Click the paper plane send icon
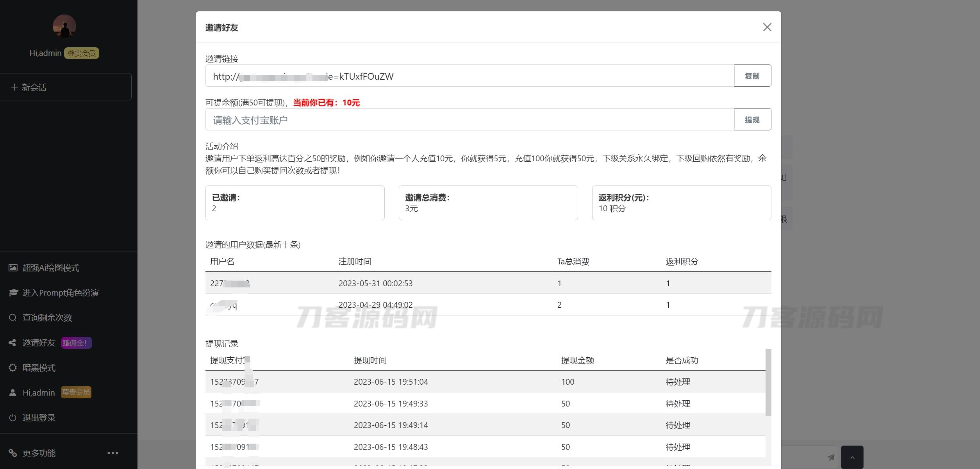Screen dimensions: 980x469 pyautogui.click(x=830, y=457)
